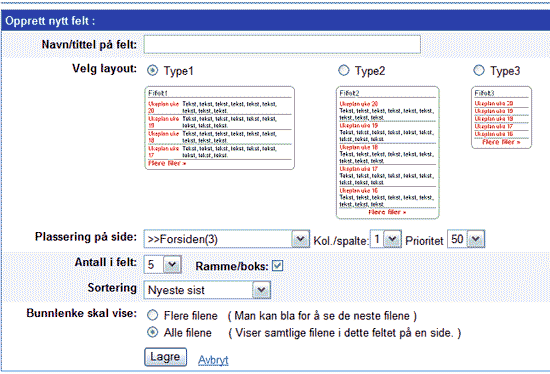Click the Type2 layout preview image

tap(388, 153)
